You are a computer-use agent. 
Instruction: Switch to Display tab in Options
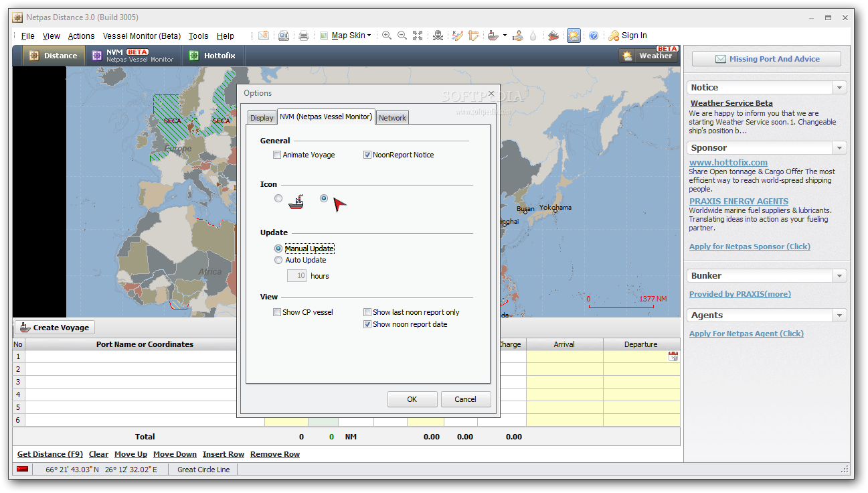262,118
